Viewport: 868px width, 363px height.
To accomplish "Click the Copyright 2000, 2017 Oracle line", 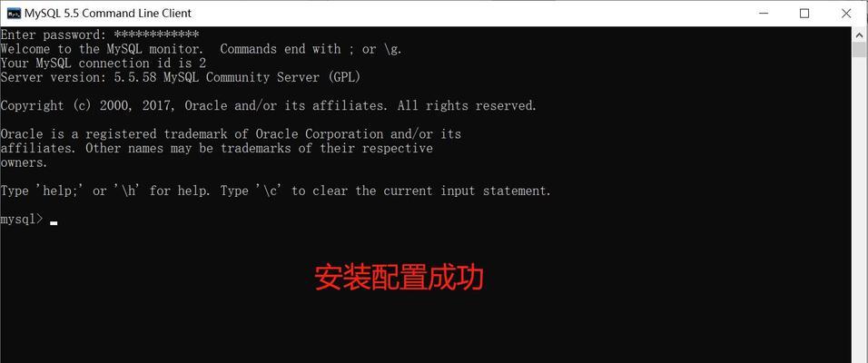I will click(269, 105).
